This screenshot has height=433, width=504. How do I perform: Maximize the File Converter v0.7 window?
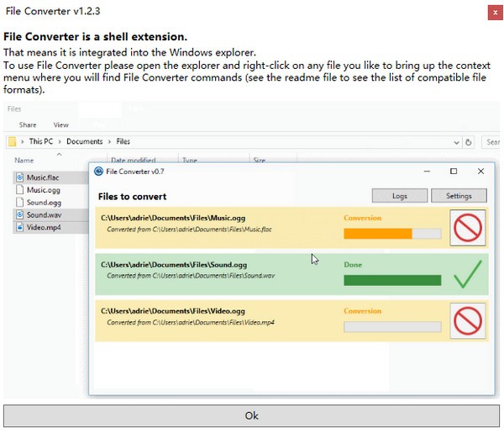click(454, 172)
